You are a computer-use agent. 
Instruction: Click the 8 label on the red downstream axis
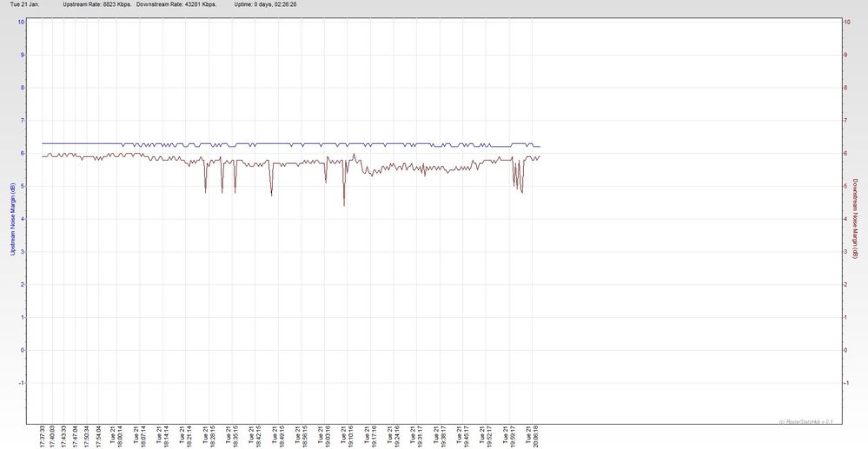pos(845,88)
